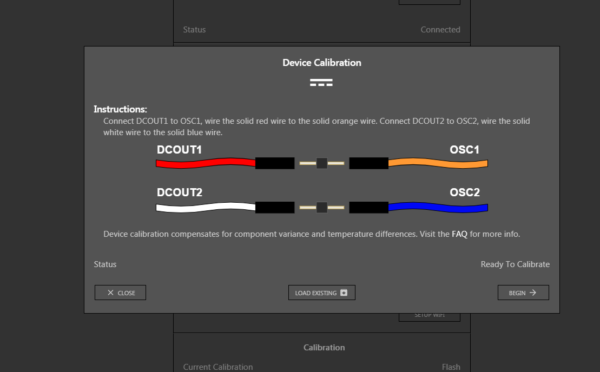Click the save icon on LOAD EXISTING
The width and height of the screenshot is (600, 372).
(344, 293)
